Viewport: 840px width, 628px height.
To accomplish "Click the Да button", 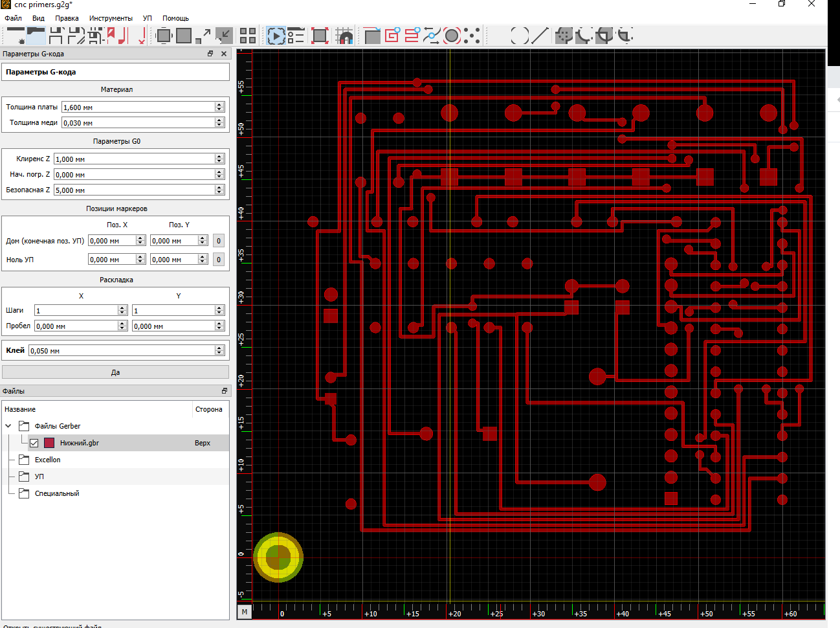I will tap(115, 372).
